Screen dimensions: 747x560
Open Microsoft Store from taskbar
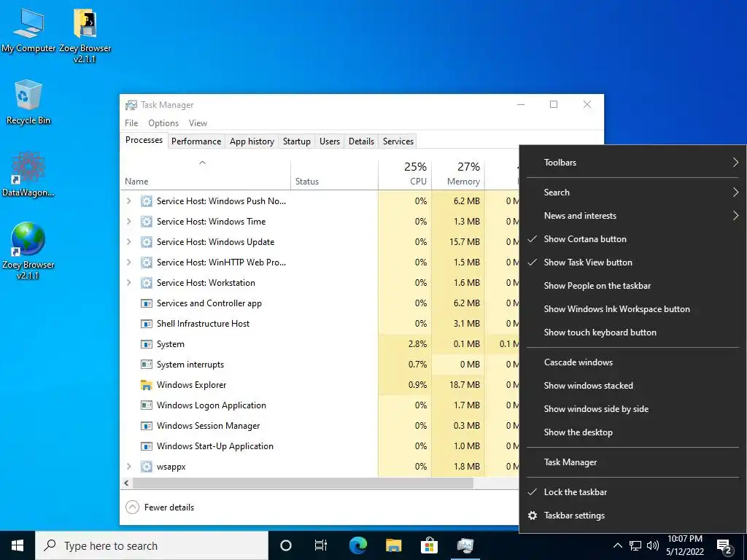(x=429, y=545)
